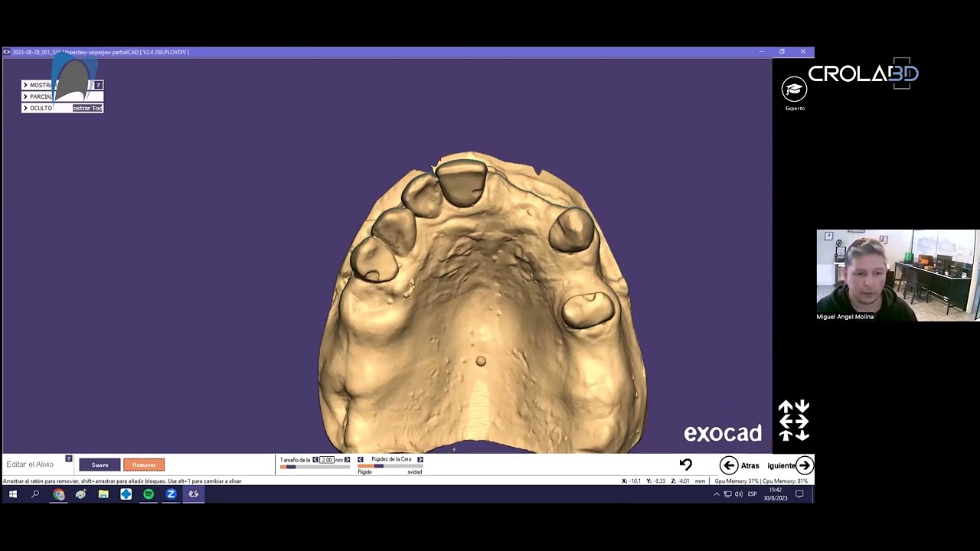The image size is (980, 551).
Task: Click the Mostrar Todo button
Action: pyautogui.click(x=87, y=108)
